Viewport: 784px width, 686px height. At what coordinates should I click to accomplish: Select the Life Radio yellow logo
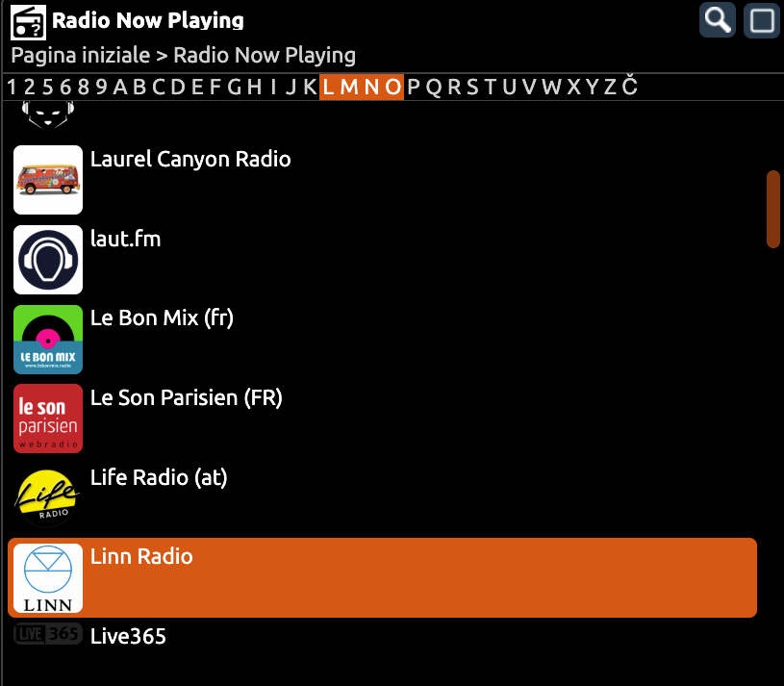tap(48, 498)
